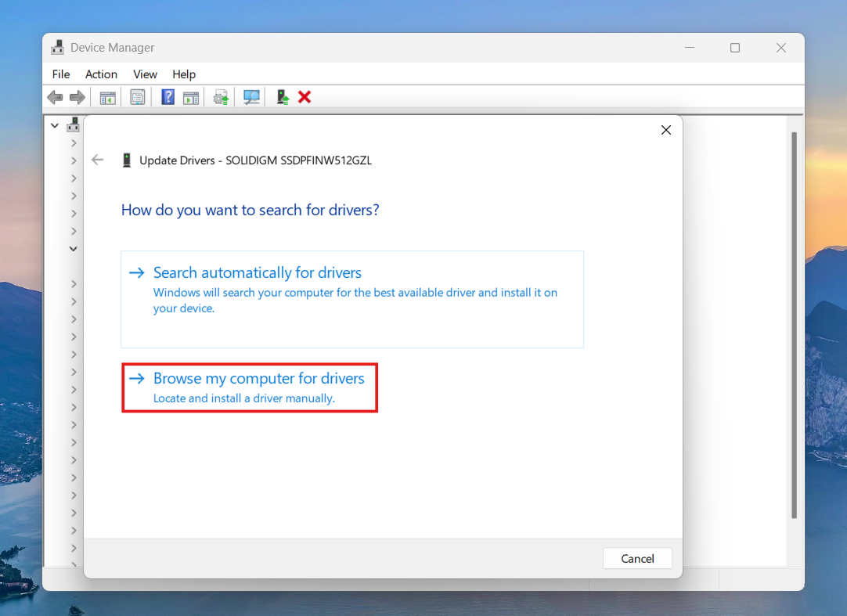Click the back arrow in the Update Drivers wizard
The image size is (847, 616).
point(97,160)
